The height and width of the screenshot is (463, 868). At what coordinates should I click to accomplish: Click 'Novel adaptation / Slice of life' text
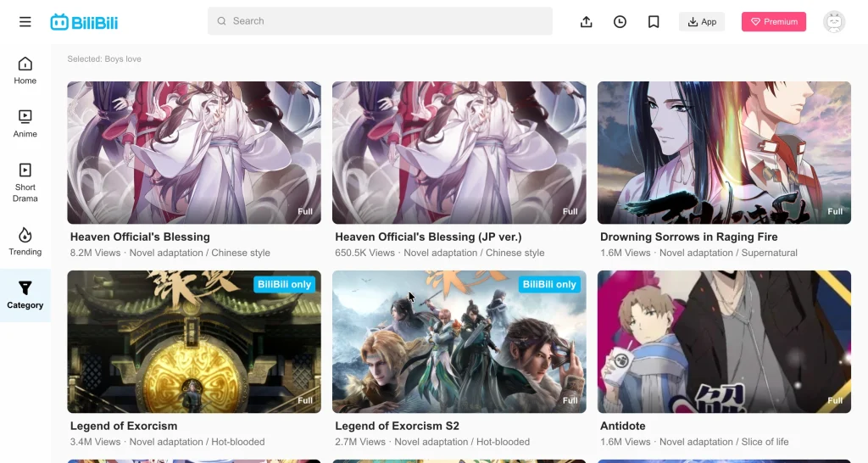(724, 442)
